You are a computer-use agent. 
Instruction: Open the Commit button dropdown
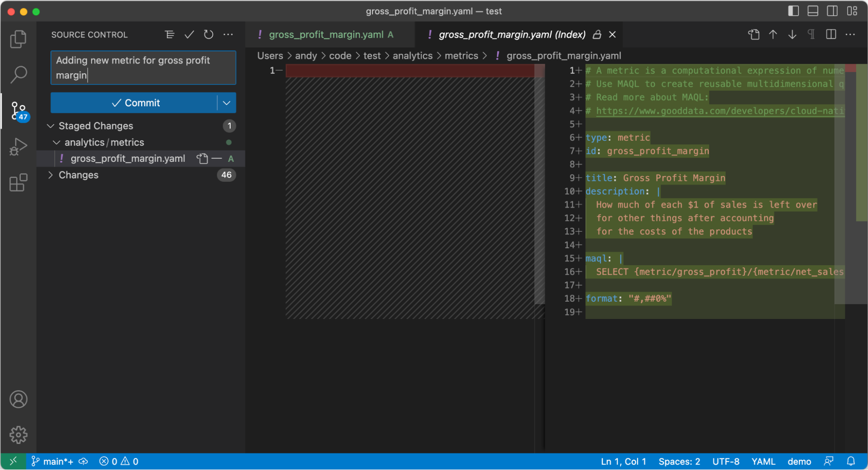(226, 103)
